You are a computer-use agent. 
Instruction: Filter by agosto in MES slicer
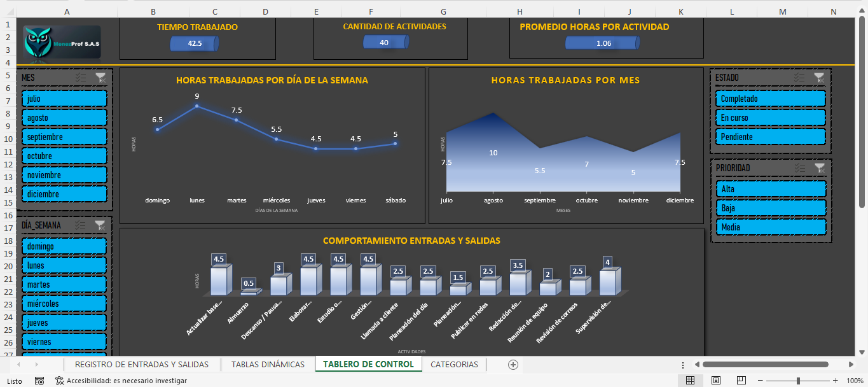[64, 118]
